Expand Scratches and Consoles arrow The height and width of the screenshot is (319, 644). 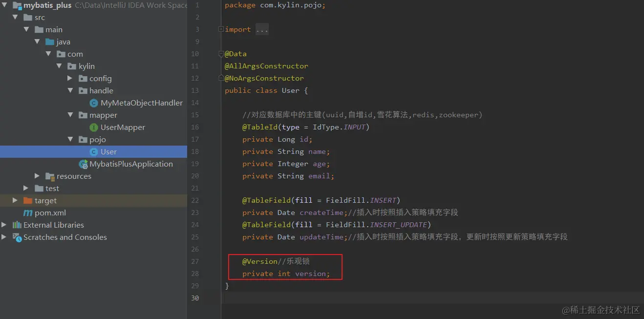coord(4,237)
